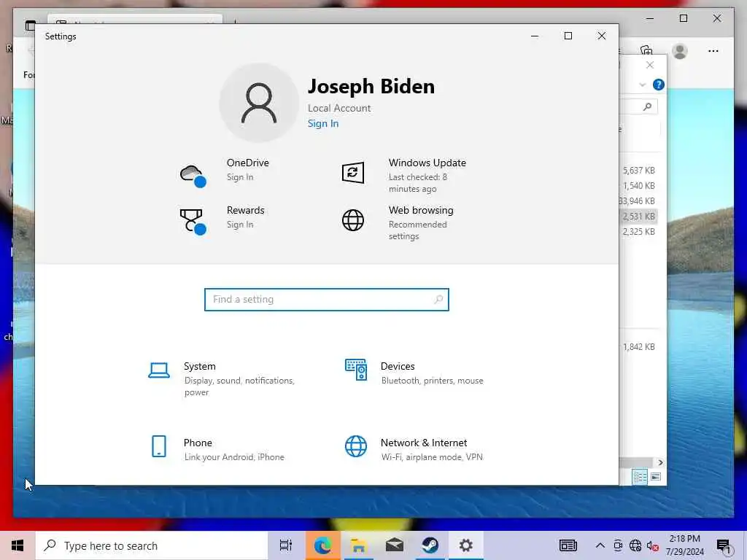
Task: Open the Mail app from the taskbar
Action: point(395,545)
